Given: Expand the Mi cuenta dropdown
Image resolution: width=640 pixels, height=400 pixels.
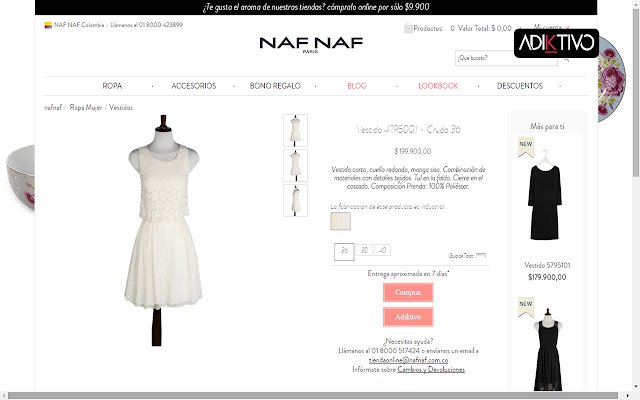Looking at the screenshot, I should (551, 27).
